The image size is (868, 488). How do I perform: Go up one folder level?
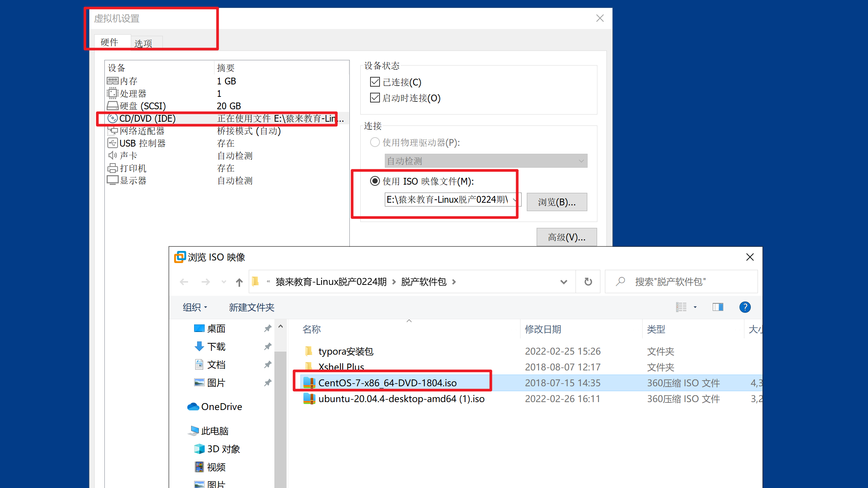point(239,282)
